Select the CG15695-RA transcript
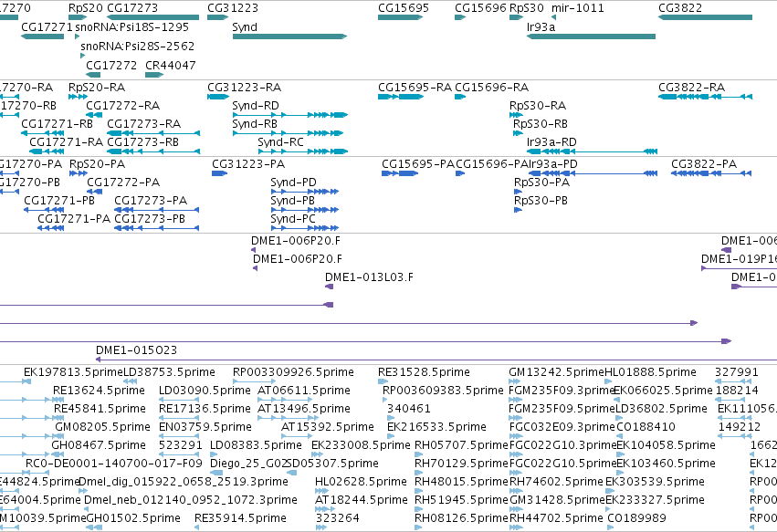Image resolution: width=777 pixels, height=532 pixels. click(401, 97)
